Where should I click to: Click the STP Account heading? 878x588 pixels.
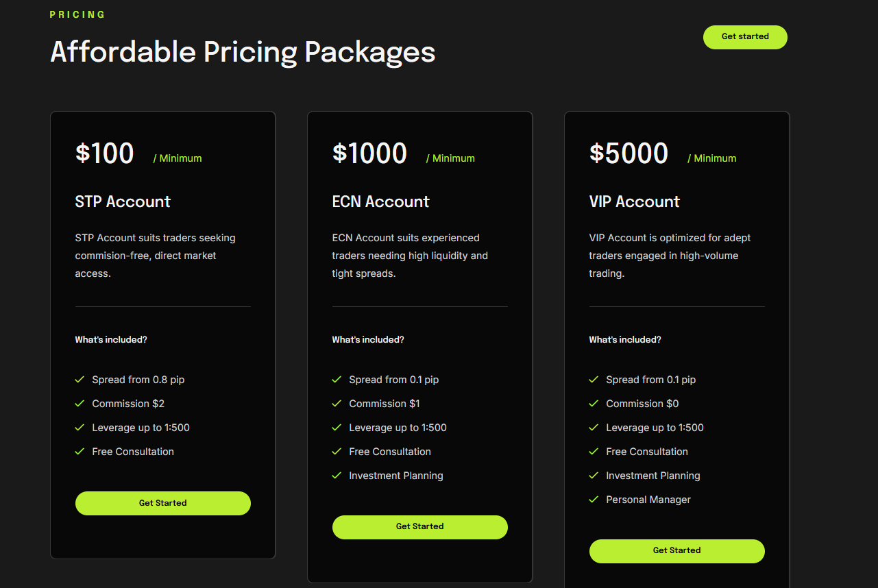(123, 201)
